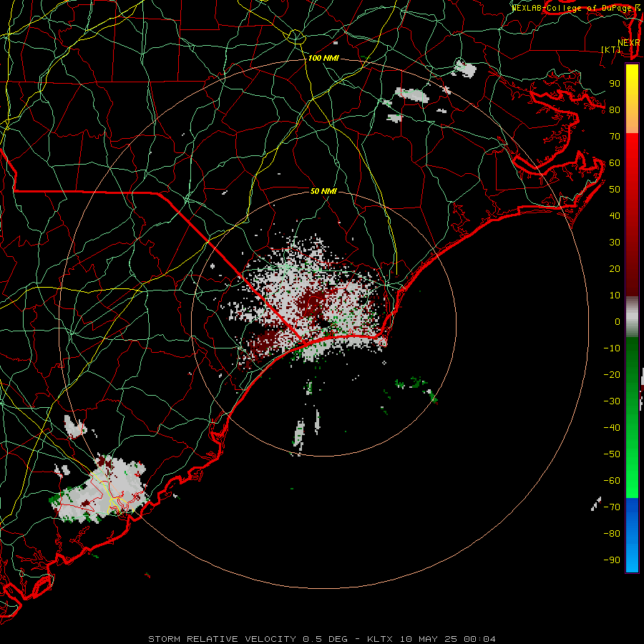Click the "40" scale value
The height and width of the screenshot is (644, 644).
click(x=615, y=215)
